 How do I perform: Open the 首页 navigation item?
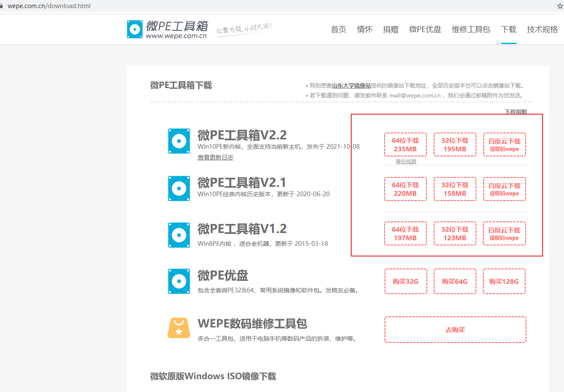coord(338,29)
